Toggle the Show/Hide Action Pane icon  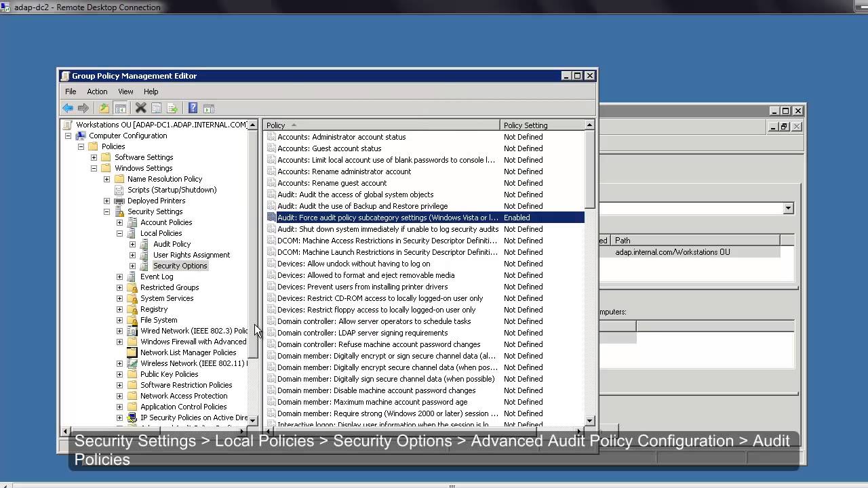coord(209,108)
